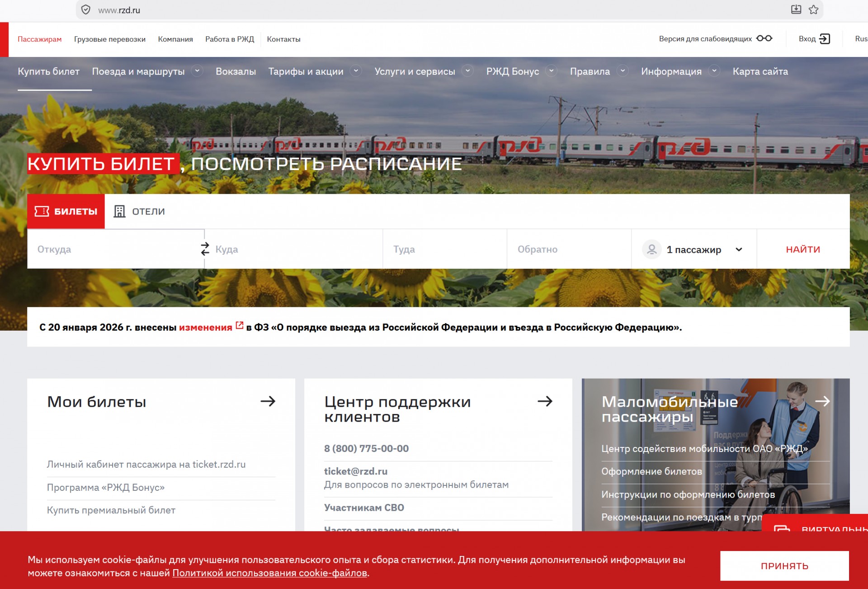This screenshot has width=868, height=589.
Task: Select Купить билет in the navigation
Action: point(48,71)
